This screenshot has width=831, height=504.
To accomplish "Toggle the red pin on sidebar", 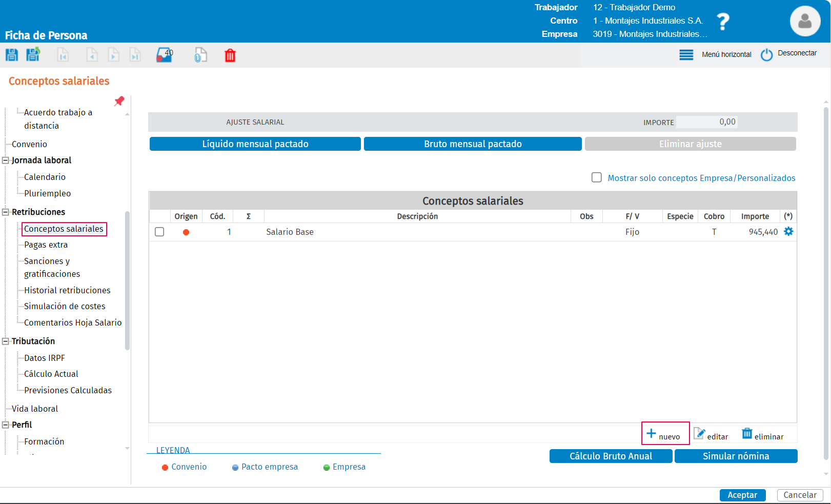I will [119, 101].
